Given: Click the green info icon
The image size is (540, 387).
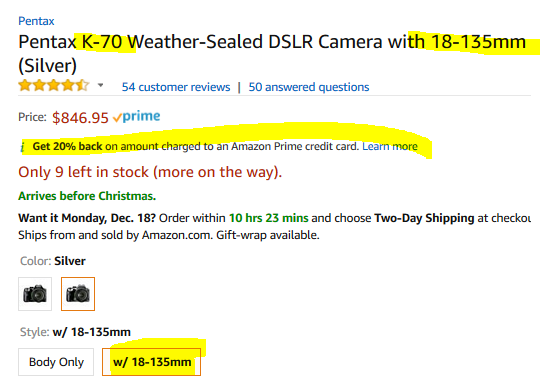Looking at the screenshot, I should [x=22, y=147].
